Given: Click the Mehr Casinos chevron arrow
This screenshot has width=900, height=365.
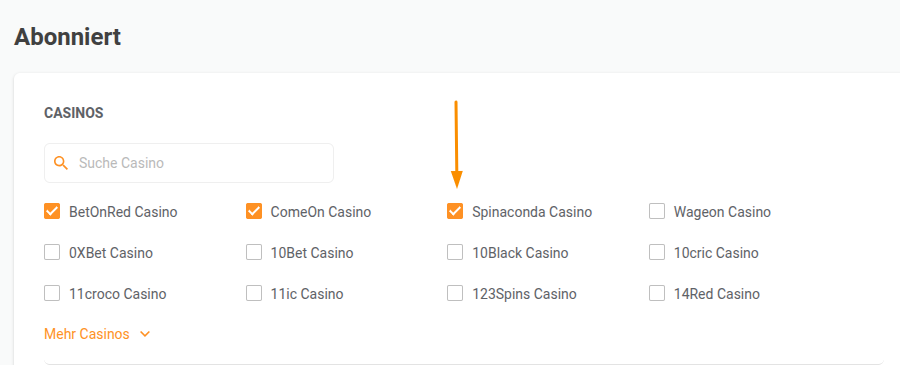Looking at the screenshot, I should 145,334.
